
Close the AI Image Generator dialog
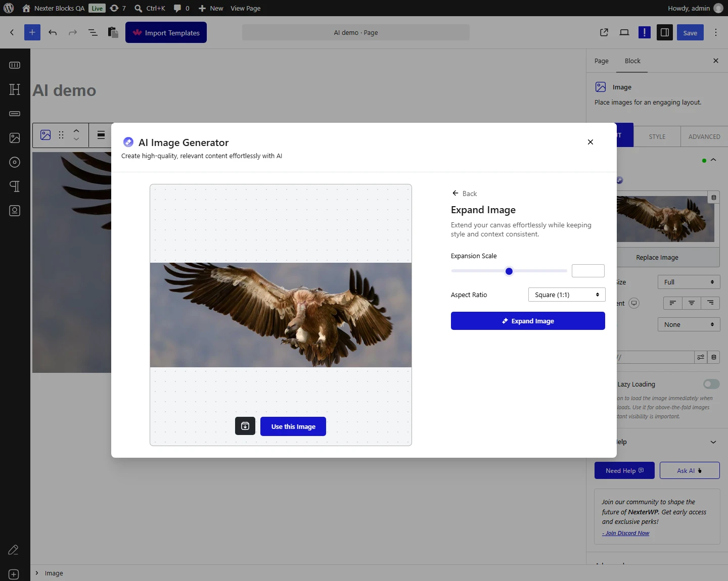tap(590, 142)
